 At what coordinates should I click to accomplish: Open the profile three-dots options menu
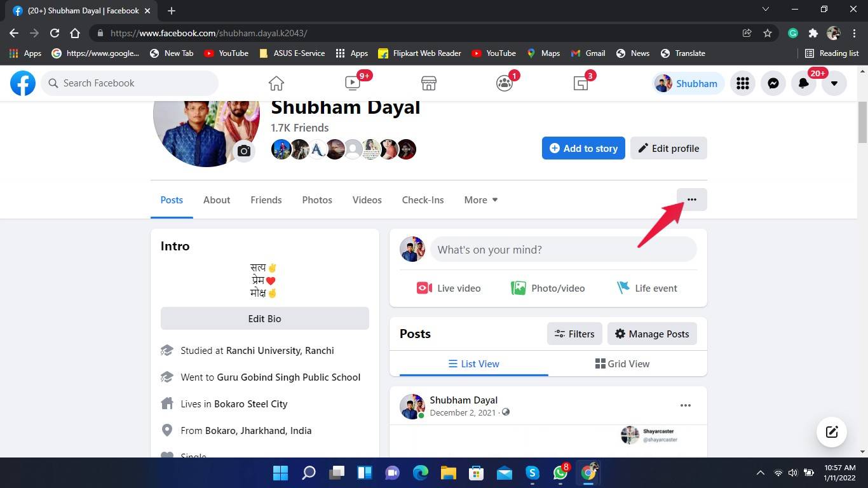(x=692, y=200)
